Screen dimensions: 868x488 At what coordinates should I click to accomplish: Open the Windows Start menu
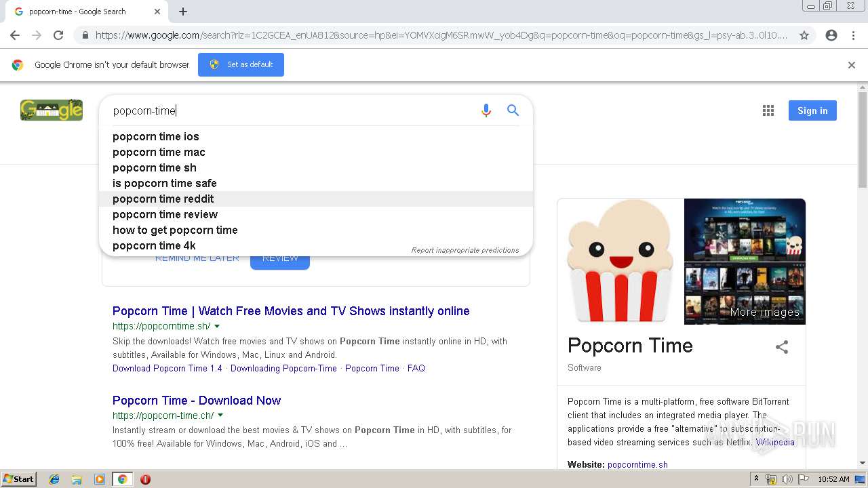point(18,479)
